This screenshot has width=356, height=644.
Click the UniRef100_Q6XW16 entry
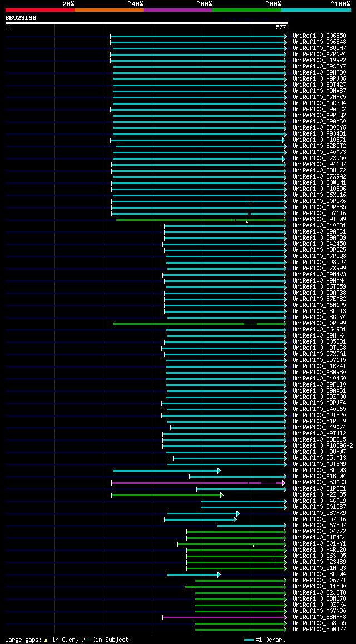pos(319,195)
